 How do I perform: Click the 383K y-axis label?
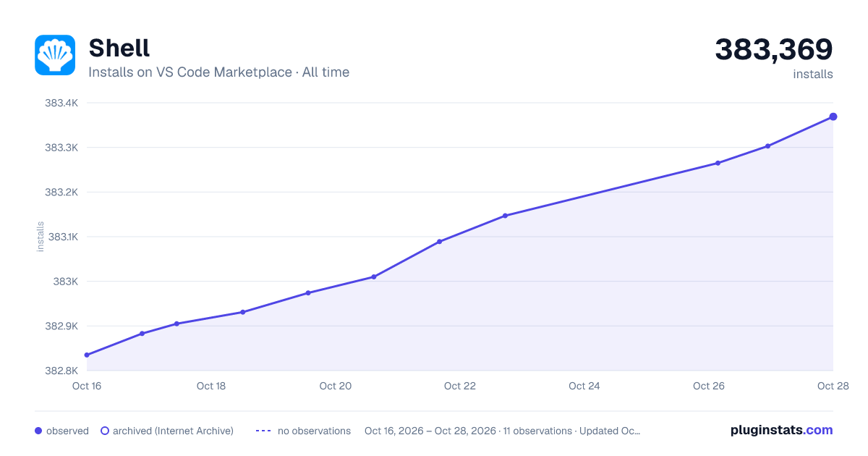[x=66, y=282]
